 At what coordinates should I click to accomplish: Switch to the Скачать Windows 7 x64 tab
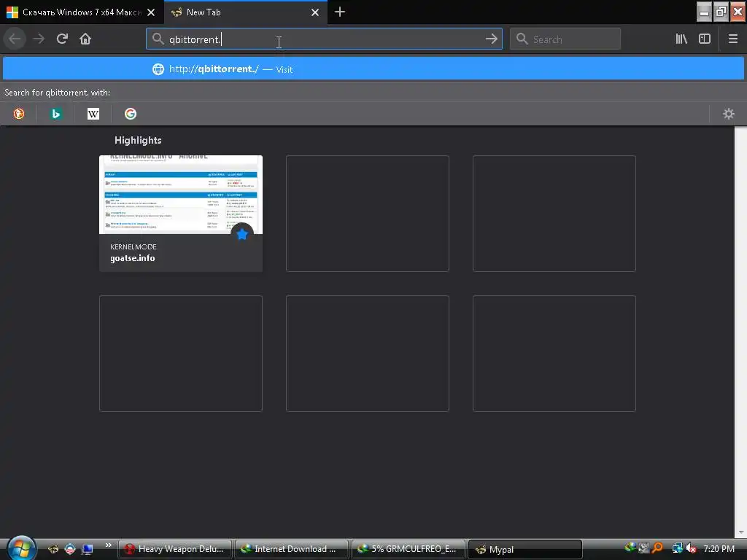(81, 12)
